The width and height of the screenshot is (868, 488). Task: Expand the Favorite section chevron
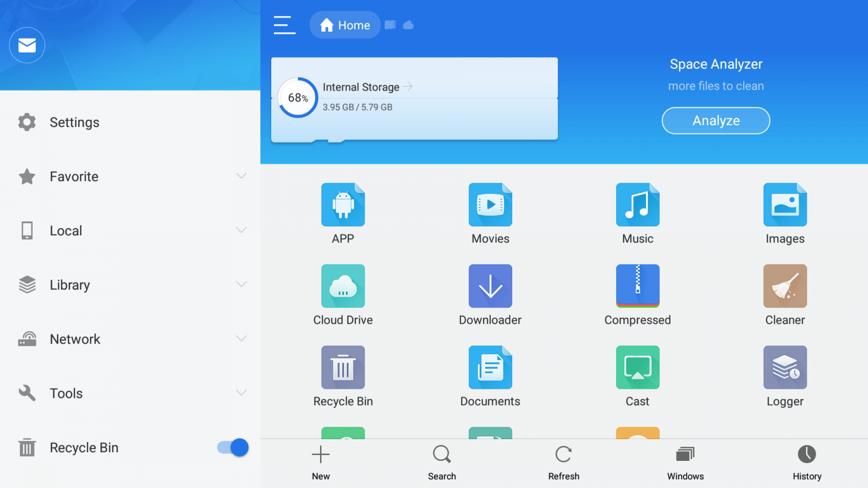pos(241,176)
